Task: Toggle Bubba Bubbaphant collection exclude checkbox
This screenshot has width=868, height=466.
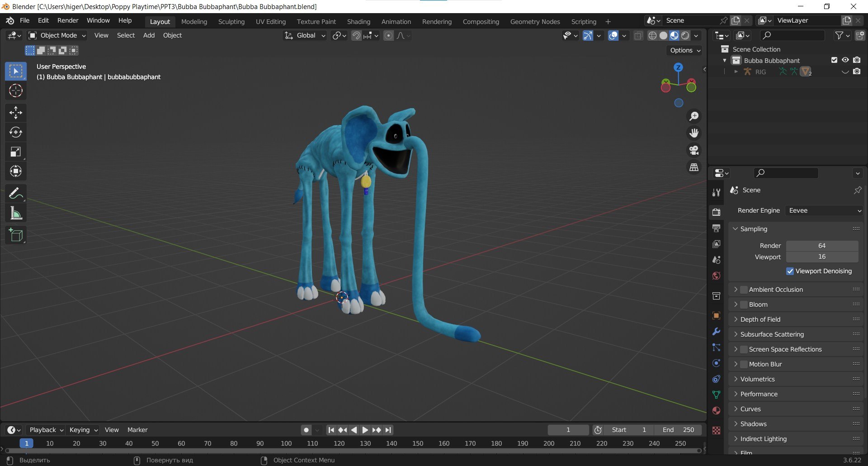Action: click(835, 60)
